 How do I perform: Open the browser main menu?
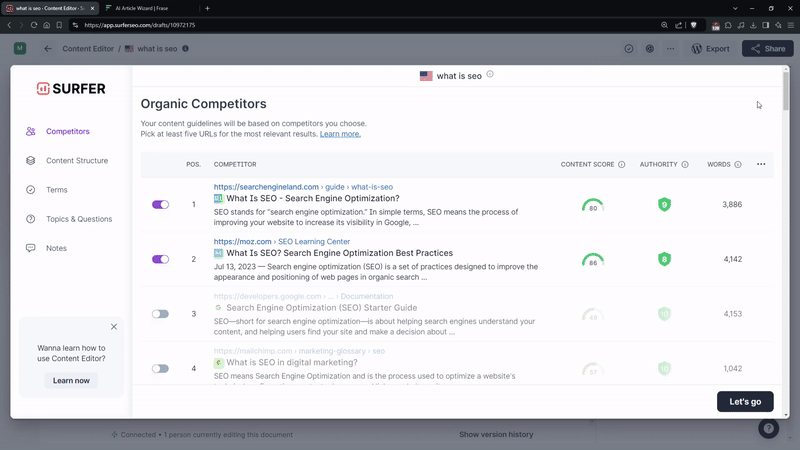(x=791, y=25)
